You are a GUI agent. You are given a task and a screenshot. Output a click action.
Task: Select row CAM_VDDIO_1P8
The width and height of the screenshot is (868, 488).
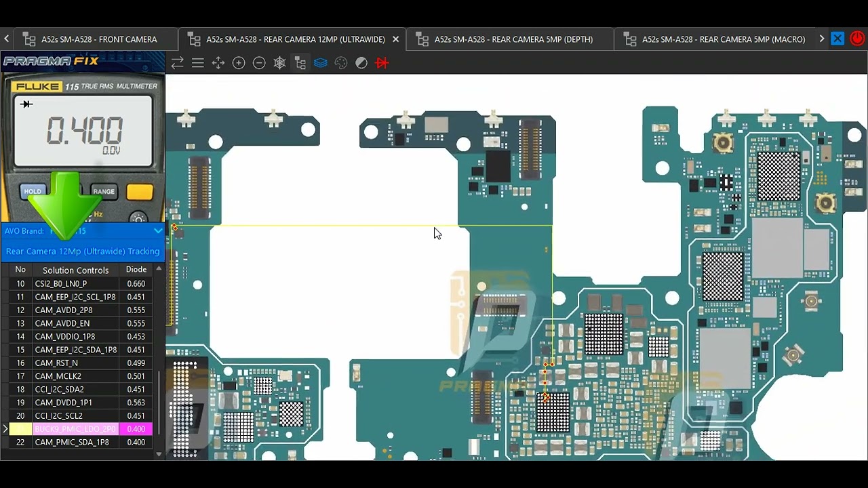point(81,337)
